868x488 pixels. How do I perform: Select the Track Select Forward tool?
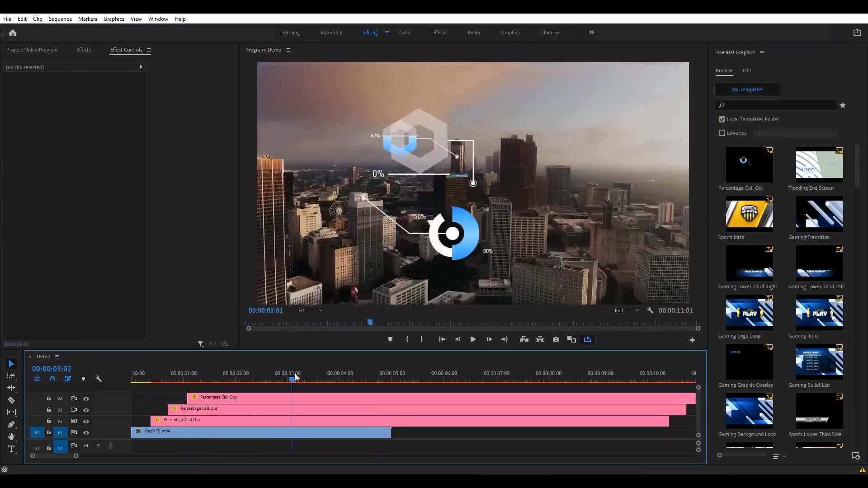[11, 375]
